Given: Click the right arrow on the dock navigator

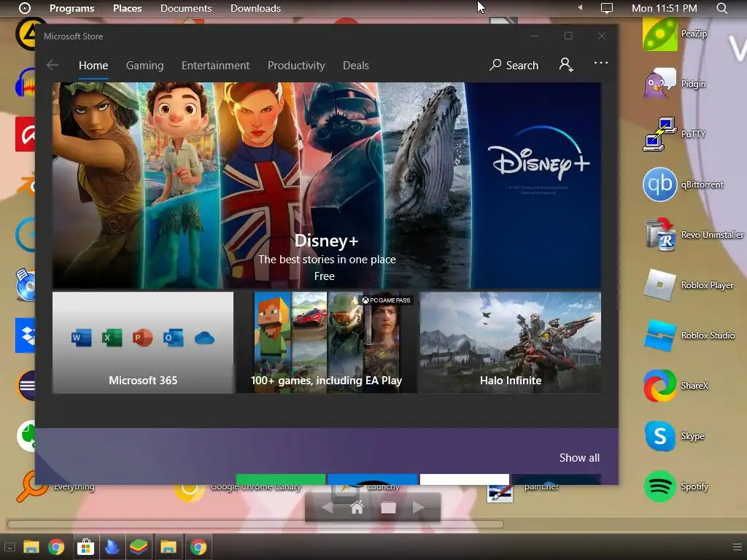Looking at the screenshot, I should point(418,507).
